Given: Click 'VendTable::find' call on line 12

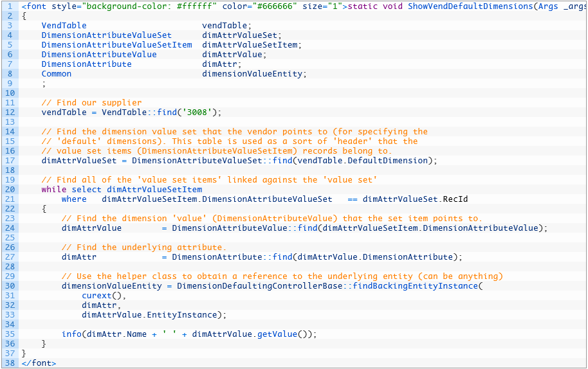Looking at the screenshot, I should (139, 112).
